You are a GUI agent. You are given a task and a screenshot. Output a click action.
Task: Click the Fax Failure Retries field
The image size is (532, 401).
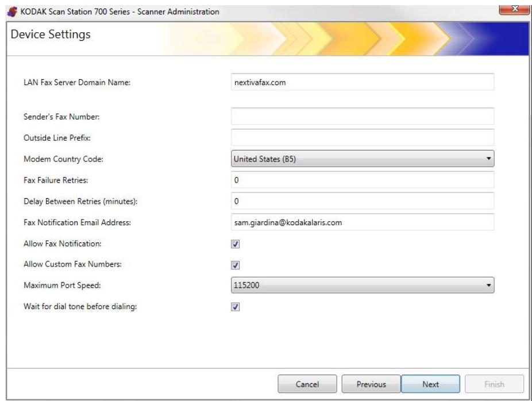coord(363,180)
